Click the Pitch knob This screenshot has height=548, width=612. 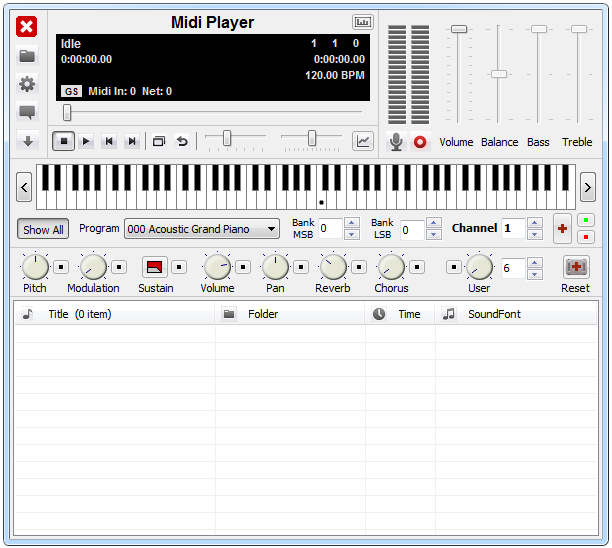coord(36,267)
